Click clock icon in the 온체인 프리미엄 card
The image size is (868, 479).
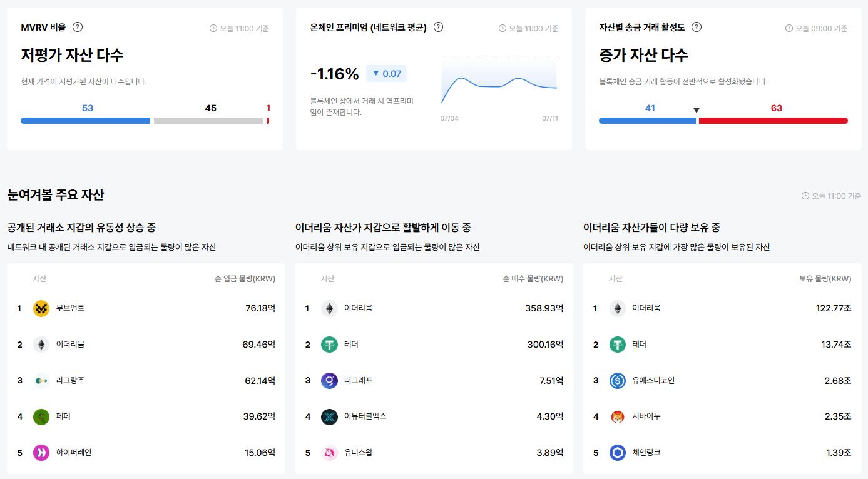tap(502, 28)
